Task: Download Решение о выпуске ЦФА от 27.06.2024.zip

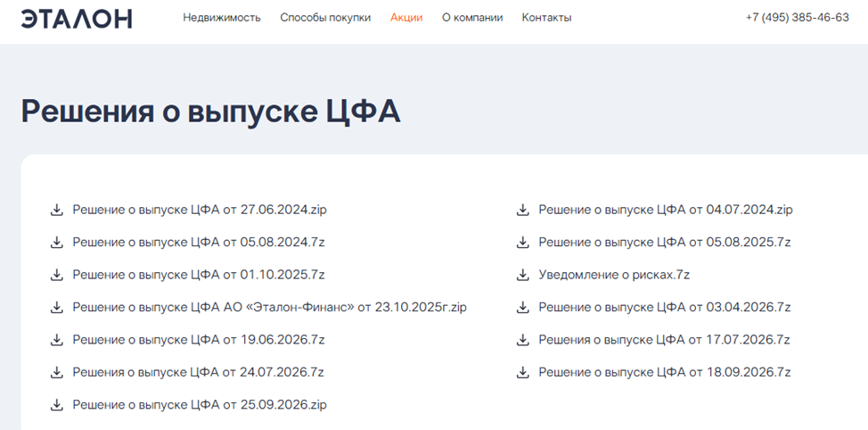Action: point(200,210)
